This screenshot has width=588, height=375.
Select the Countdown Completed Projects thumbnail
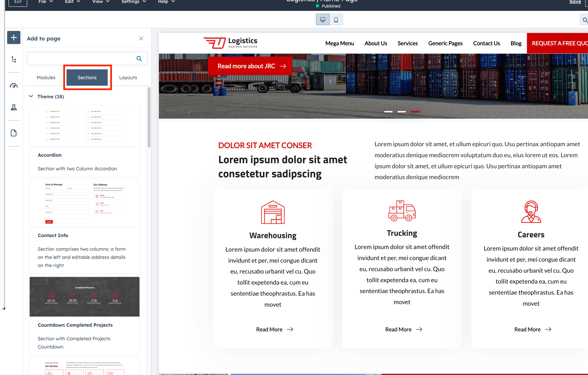click(x=84, y=296)
